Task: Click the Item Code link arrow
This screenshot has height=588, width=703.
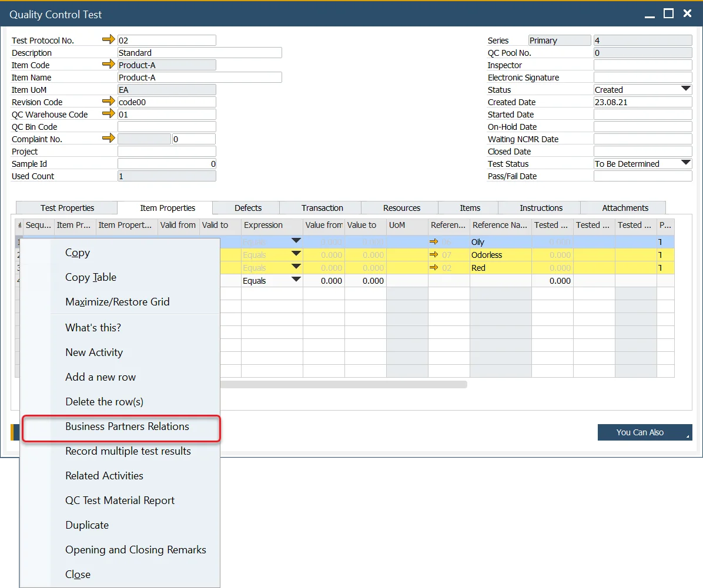Action: [x=109, y=65]
